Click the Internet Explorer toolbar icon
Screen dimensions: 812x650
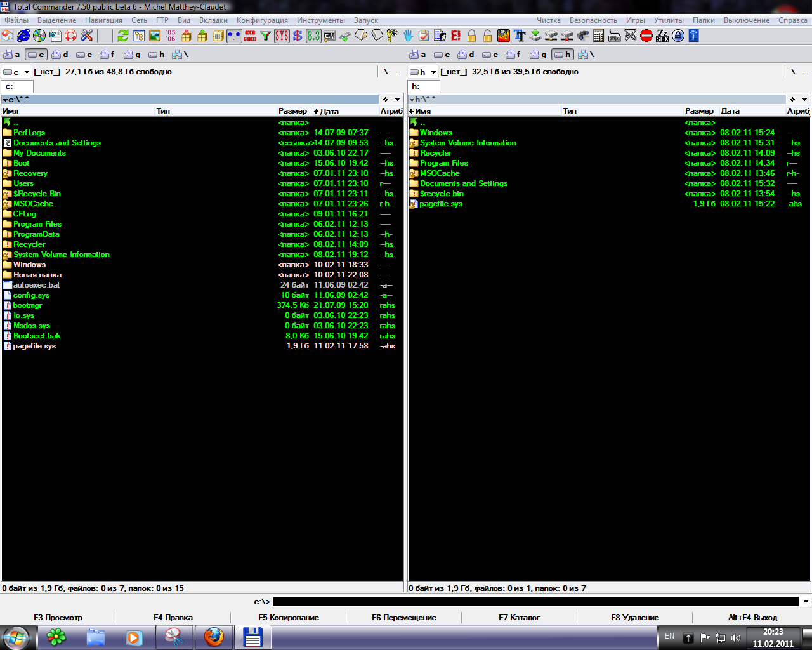(x=23, y=36)
